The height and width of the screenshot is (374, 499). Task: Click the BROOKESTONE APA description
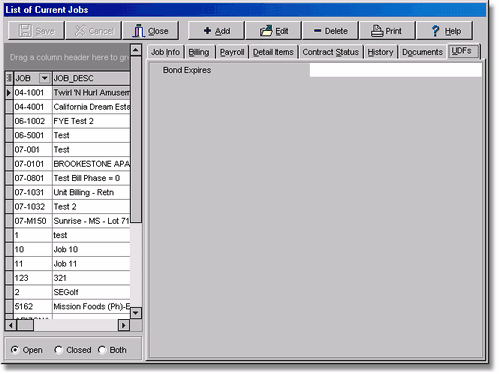(x=91, y=164)
